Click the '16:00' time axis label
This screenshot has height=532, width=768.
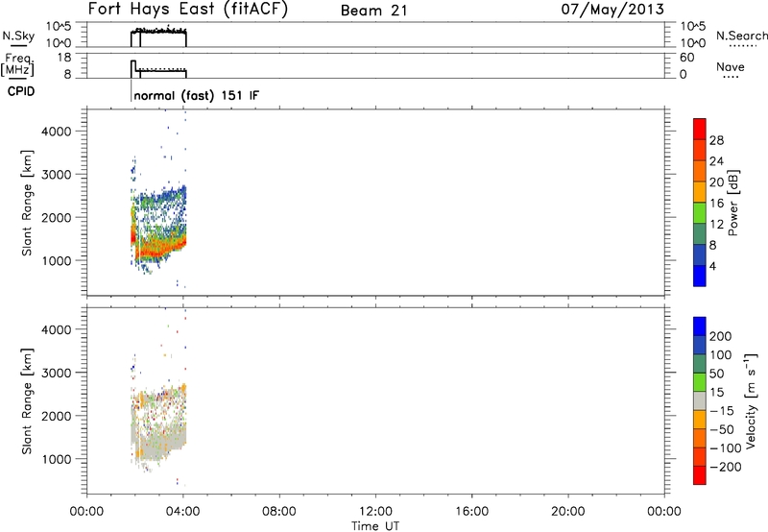(471, 512)
